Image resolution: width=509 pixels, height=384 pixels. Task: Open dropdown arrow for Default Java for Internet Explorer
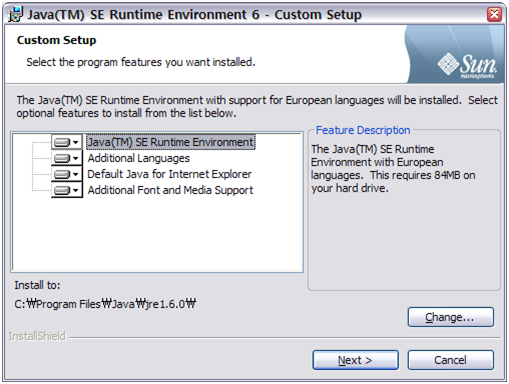(x=76, y=174)
